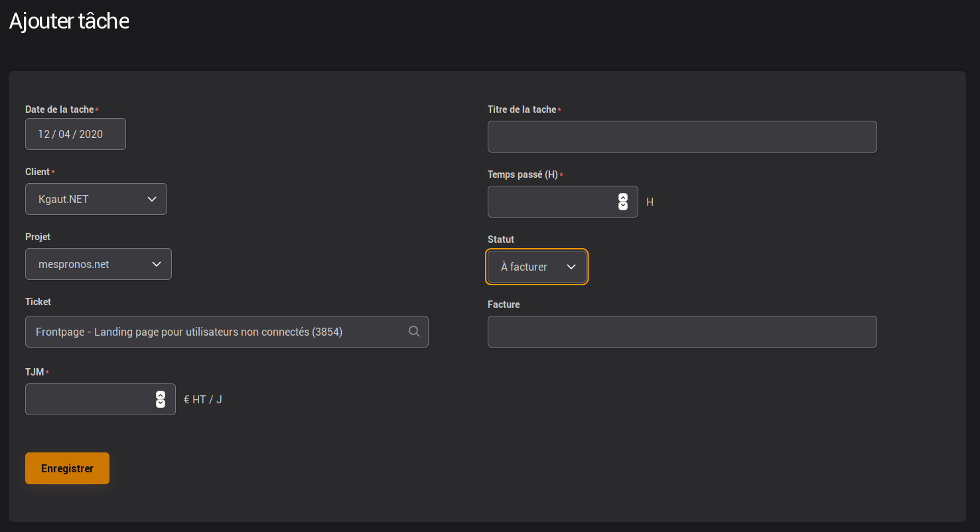Viewport: 980px width, 532px height.
Task: Select the day segment "12" in date field
Action: (x=44, y=134)
